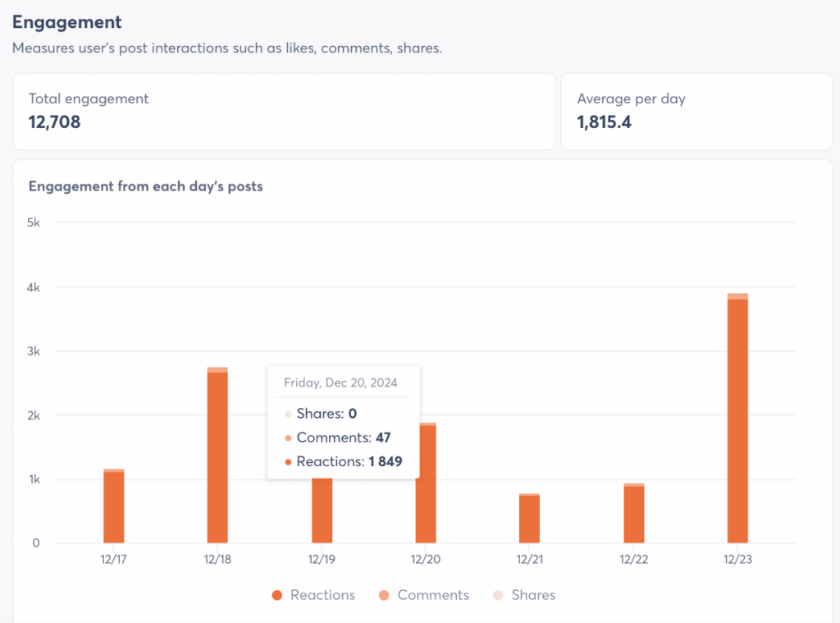This screenshot has width=840, height=623.
Task: Click the orange Reactions legend dot
Action: [x=278, y=594]
